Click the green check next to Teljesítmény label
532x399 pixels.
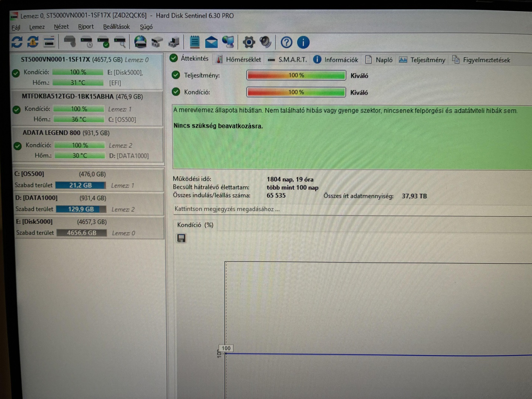pos(176,75)
